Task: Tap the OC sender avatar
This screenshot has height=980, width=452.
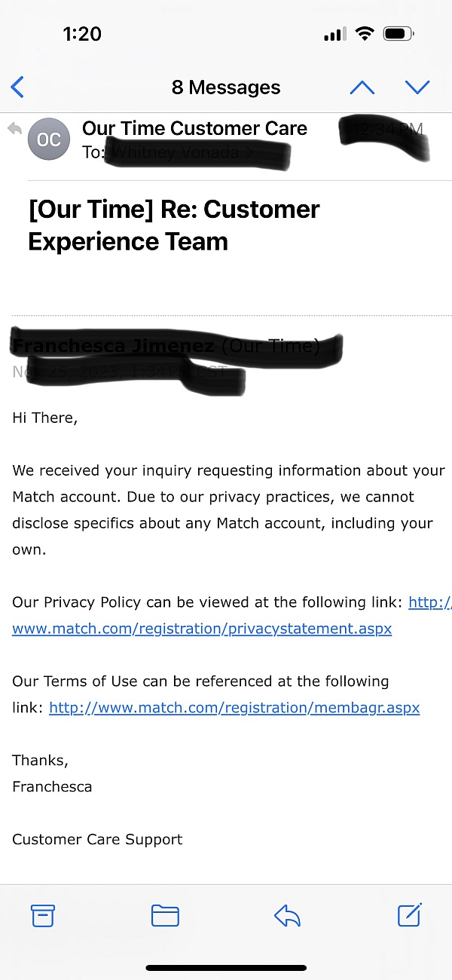Action: [x=49, y=139]
